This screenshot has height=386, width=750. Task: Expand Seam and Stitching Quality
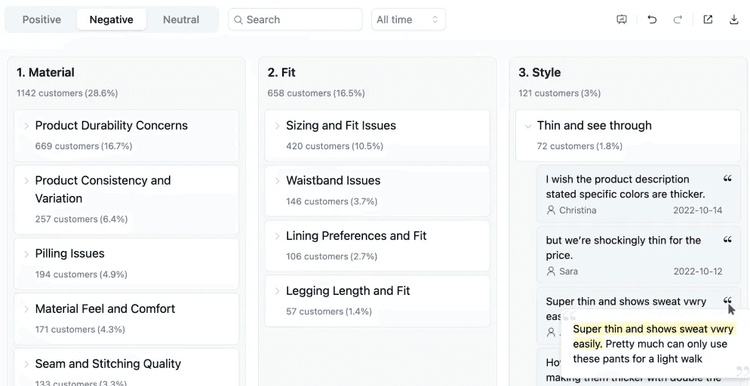point(27,364)
